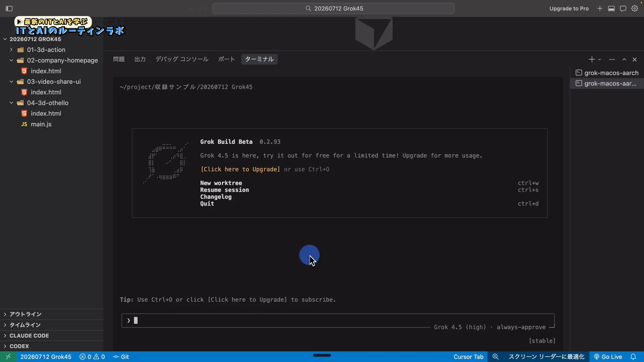Open the settings gear icon
The height and width of the screenshot is (362, 644).
click(635, 8)
